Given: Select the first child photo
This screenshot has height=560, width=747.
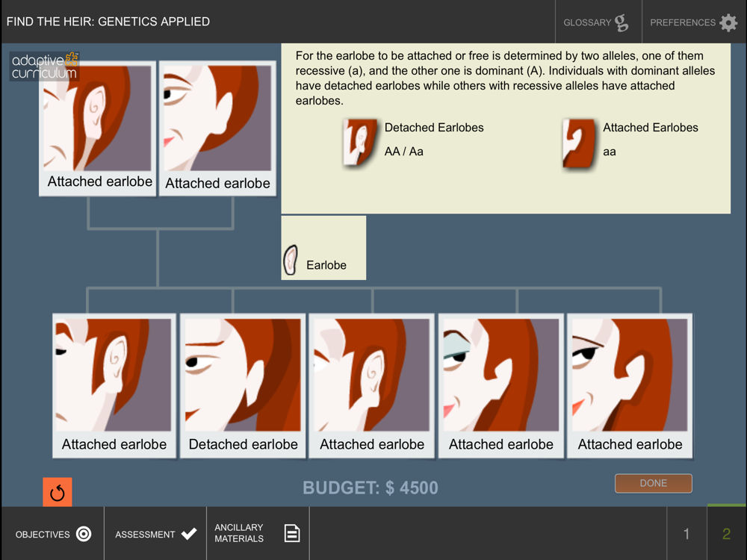Looking at the screenshot, I should (114, 386).
